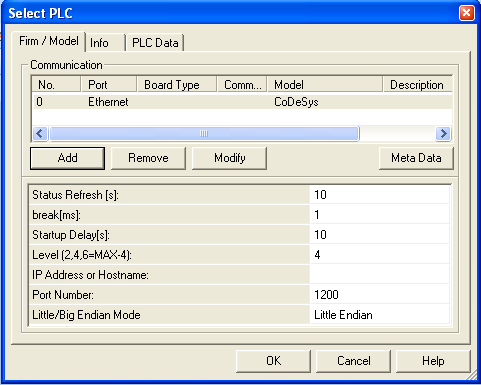Click the IP Address or Hostname label
The width and height of the screenshot is (481, 385).
(90, 275)
